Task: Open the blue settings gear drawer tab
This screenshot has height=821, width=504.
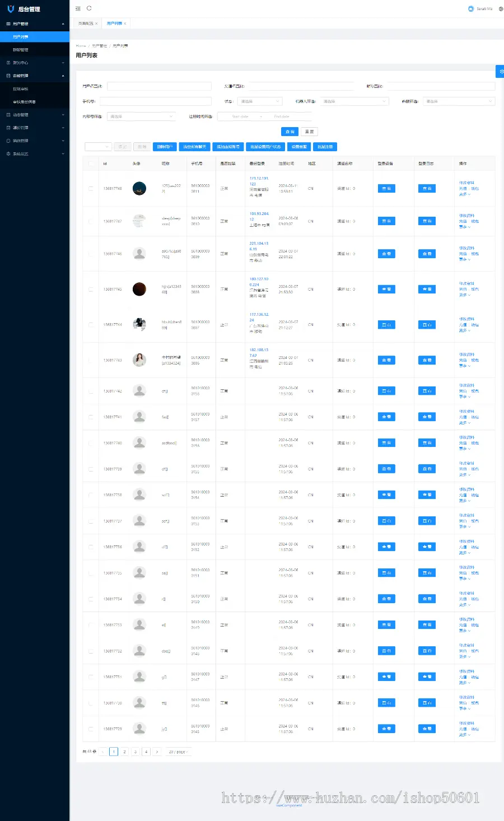Action: [x=500, y=72]
